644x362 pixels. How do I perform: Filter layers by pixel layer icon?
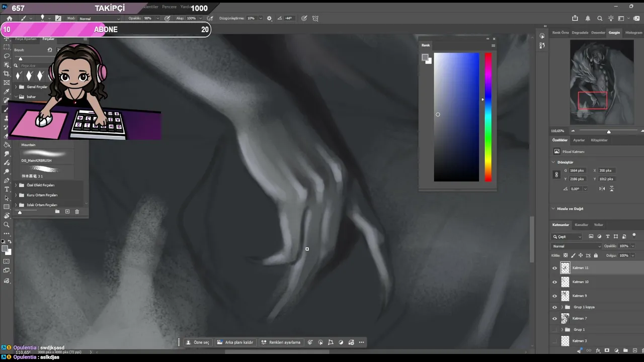click(591, 236)
